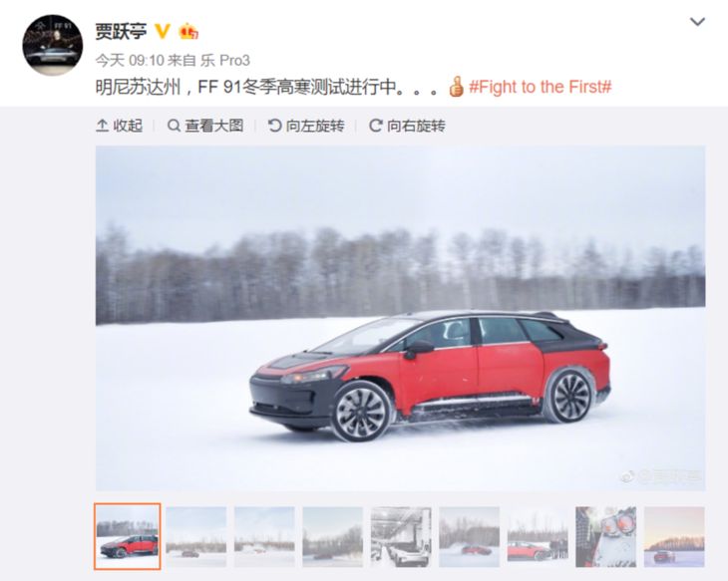
Task: Click 查看大图 to view full-size image
Action: pyautogui.click(x=205, y=126)
